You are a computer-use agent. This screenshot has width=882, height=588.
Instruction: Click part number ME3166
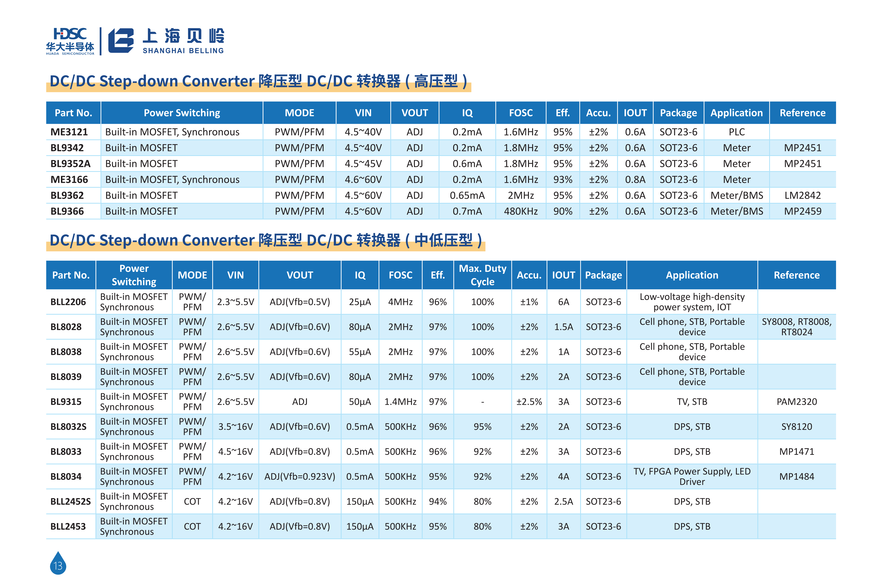click(69, 180)
